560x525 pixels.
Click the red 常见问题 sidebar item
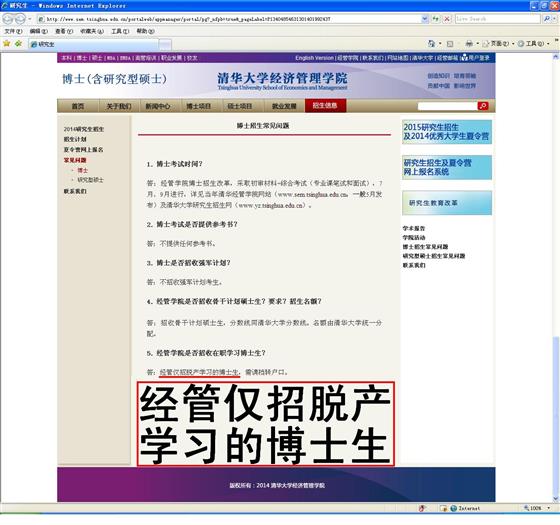tap(75, 160)
